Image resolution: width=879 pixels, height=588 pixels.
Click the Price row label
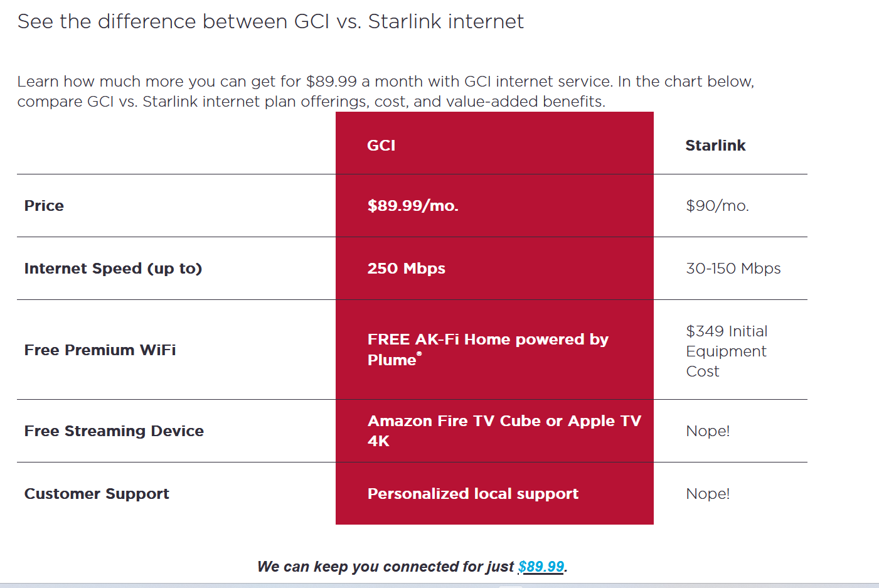(x=44, y=206)
